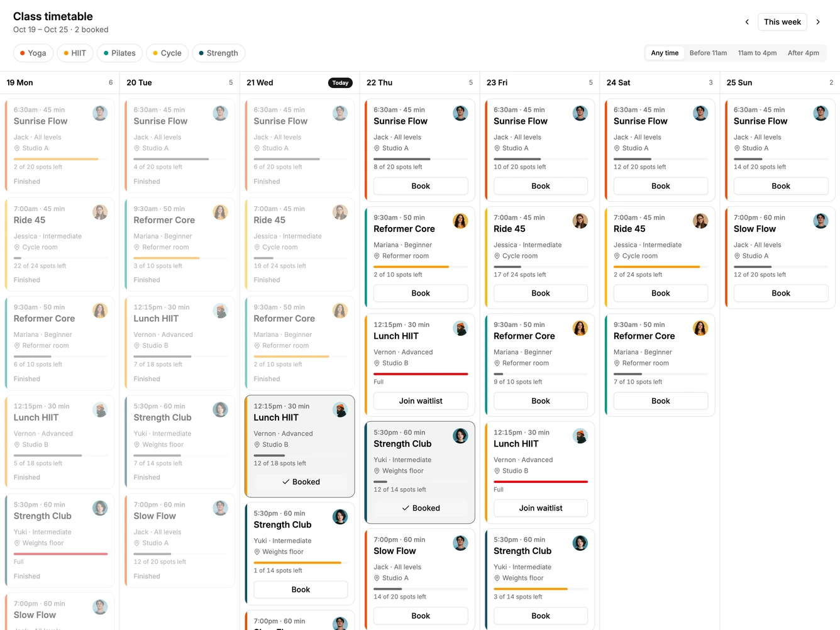
Task: Join waitlist for Friday Lunch HIIT
Action: click(541, 508)
